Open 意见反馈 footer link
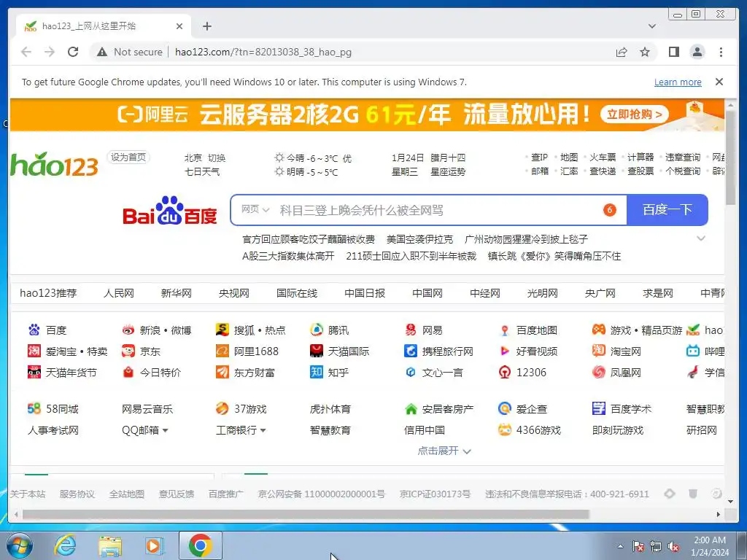The width and height of the screenshot is (747, 560). (x=177, y=494)
